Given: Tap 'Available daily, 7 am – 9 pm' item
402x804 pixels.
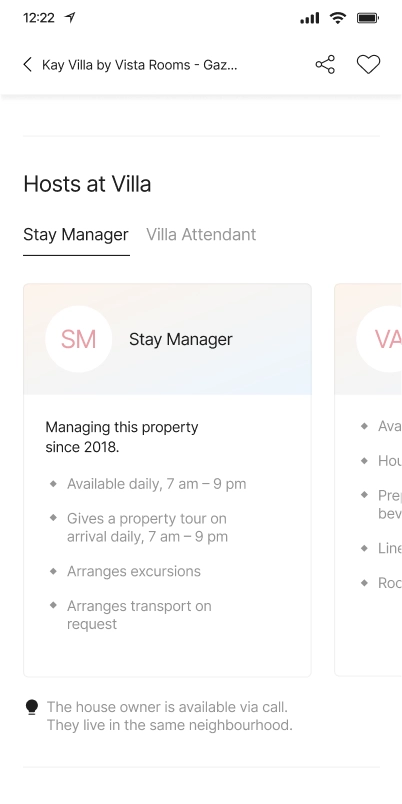Looking at the screenshot, I should click(x=156, y=484).
